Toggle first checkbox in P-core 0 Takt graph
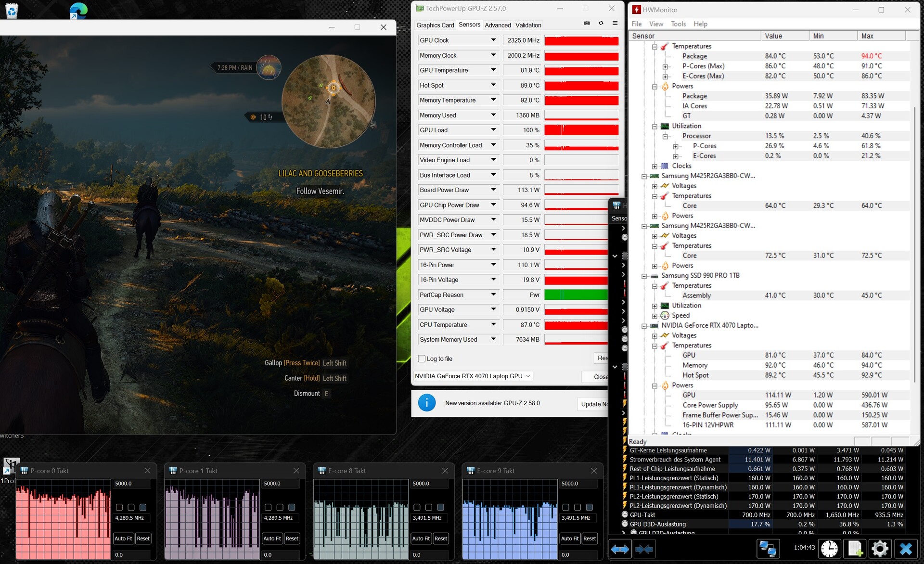Image resolution: width=924 pixels, height=564 pixels. (x=119, y=507)
